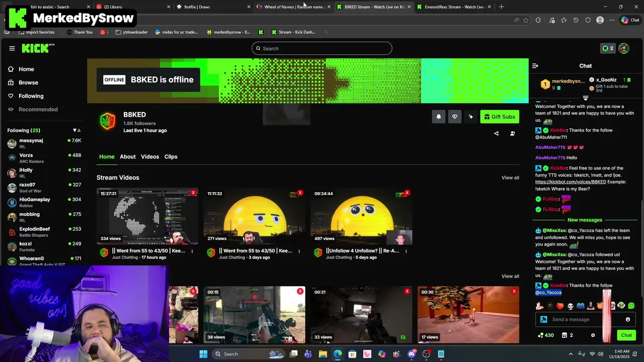Switch to the Home tab on B8KED channel
644x362 pixels.
pyautogui.click(x=107, y=156)
